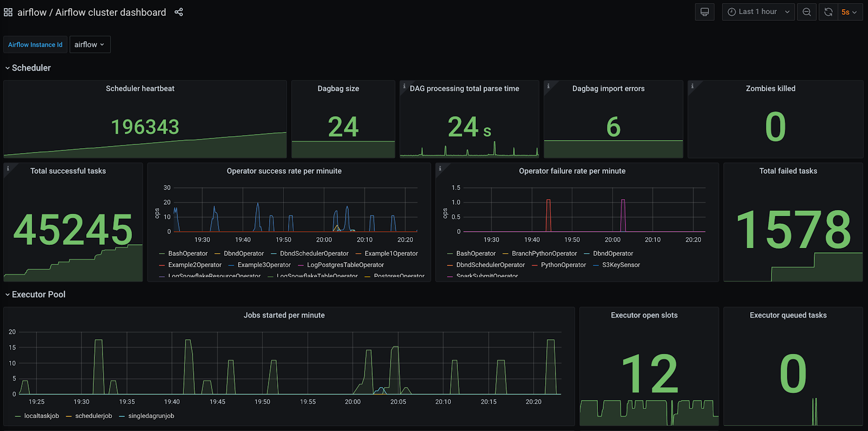Open Executor open slots panel title
This screenshot has height=431, width=868.
click(644, 315)
